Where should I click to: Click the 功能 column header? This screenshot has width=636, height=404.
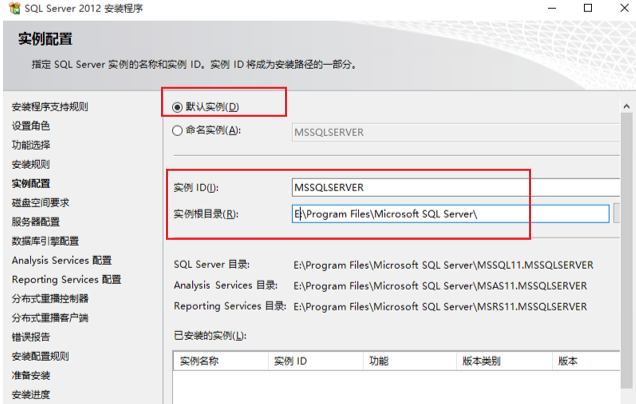410,361
